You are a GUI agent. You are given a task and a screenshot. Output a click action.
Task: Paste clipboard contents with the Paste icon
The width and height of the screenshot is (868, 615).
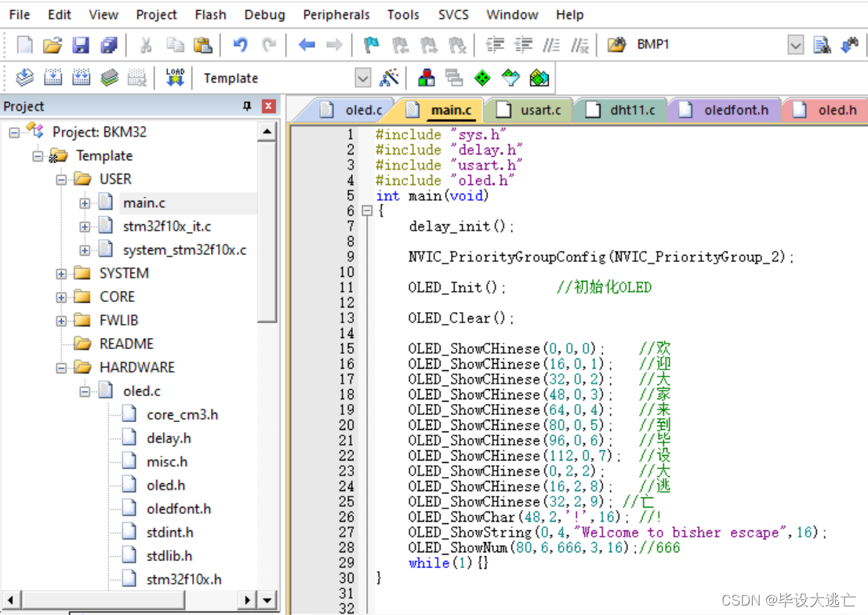203,45
